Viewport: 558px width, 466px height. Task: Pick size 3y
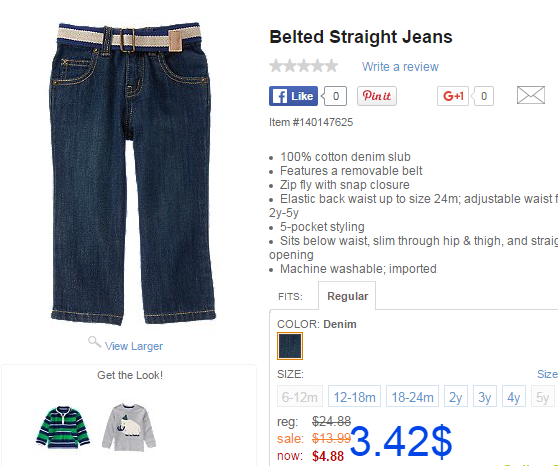click(x=485, y=396)
